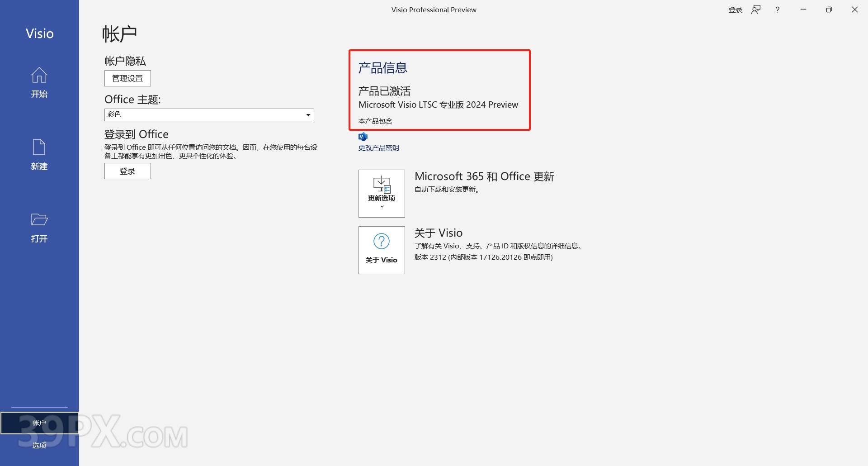Click the 更改产品密钥 link
The width and height of the screenshot is (868, 466).
[378, 148]
